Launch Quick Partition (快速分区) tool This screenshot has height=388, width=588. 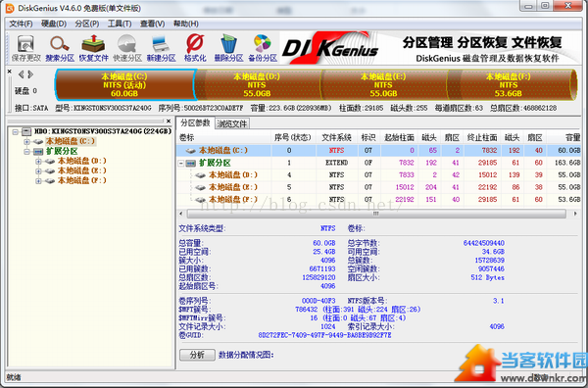tap(127, 48)
